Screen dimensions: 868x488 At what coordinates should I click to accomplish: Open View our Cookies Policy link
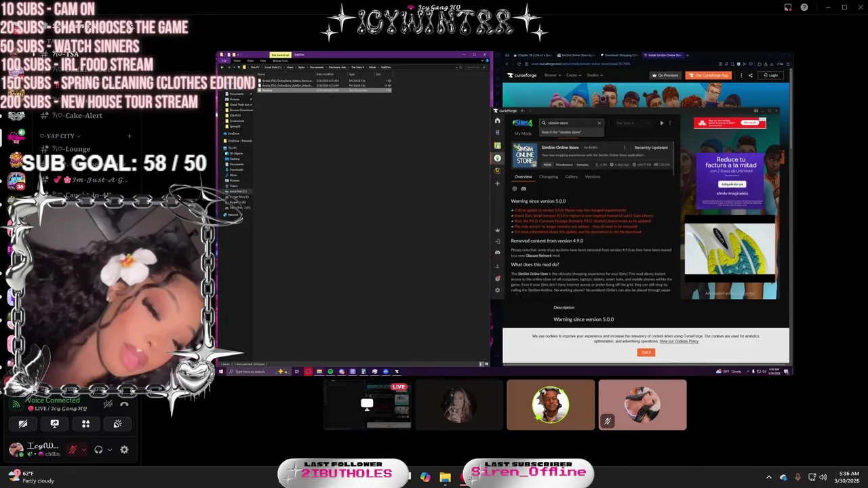[x=679, y=341]
